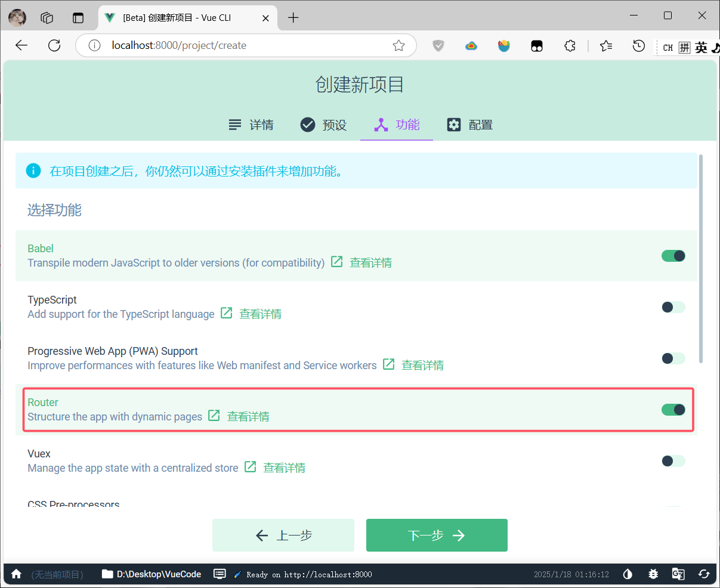Open external link icon for Babel

[x=337, y=262]
